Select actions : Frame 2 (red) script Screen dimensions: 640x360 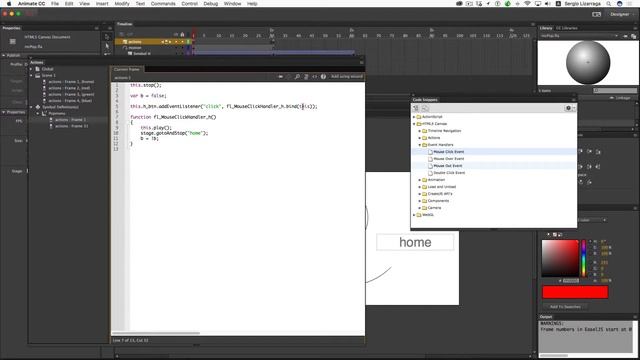pyautogui.click(x=69, y=88)
